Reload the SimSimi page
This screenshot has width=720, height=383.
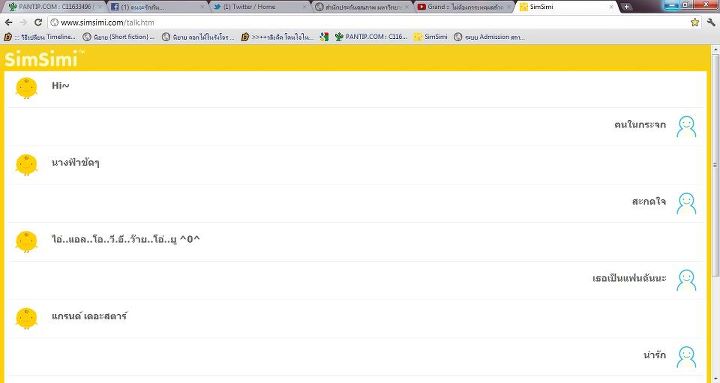point(38,22)
